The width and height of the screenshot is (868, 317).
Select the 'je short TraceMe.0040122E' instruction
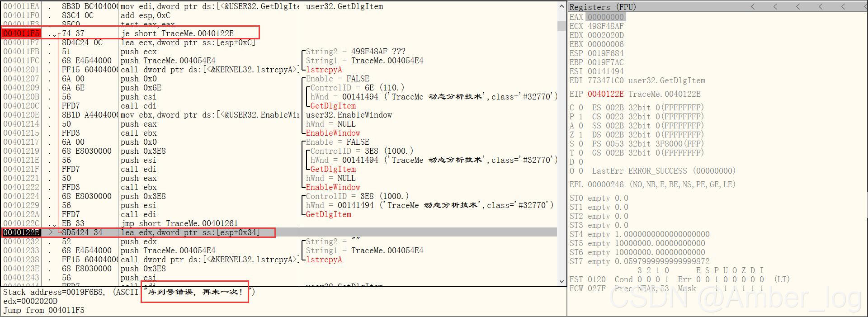coord(177,33)
